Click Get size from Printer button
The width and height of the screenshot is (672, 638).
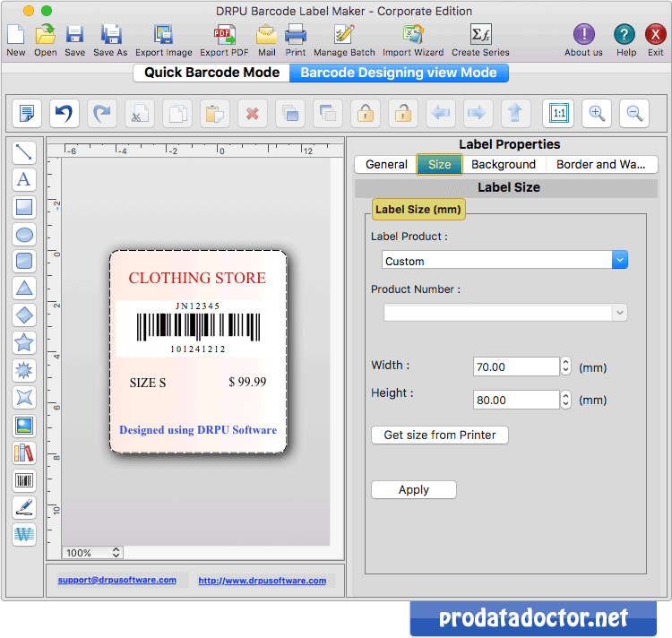[x=440, y=435]
